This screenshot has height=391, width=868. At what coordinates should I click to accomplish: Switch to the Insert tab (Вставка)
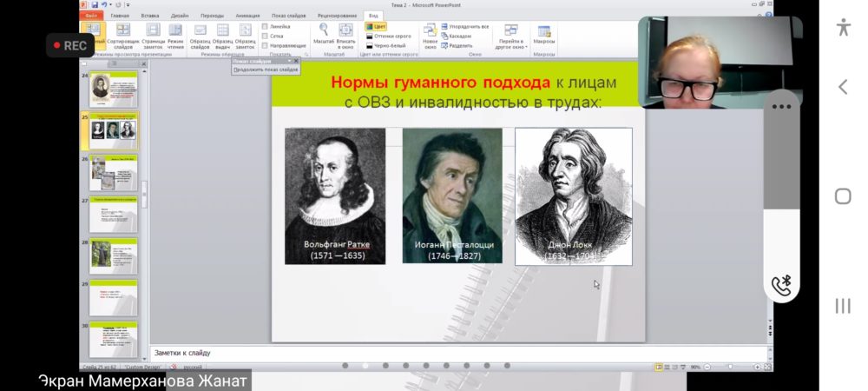point(150,16)
